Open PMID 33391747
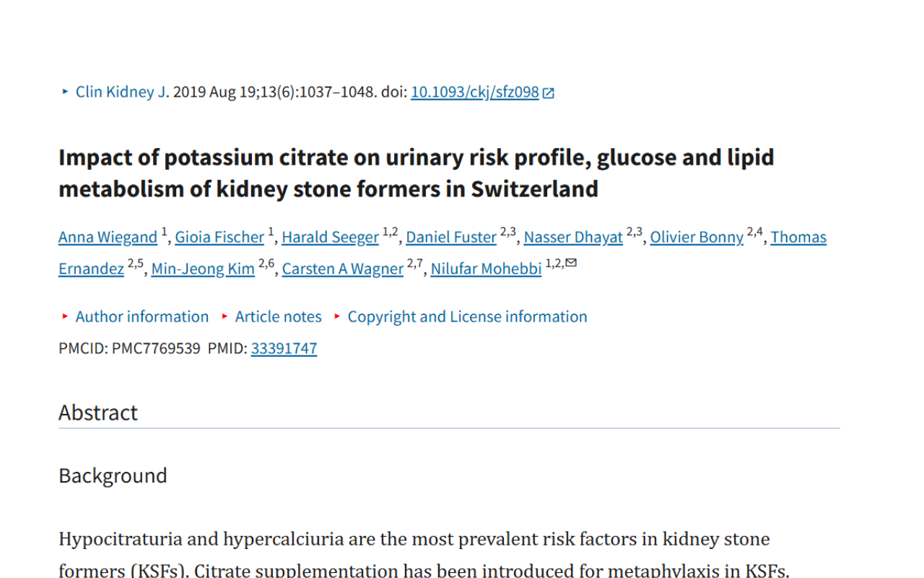 click(x=284, y=348)
